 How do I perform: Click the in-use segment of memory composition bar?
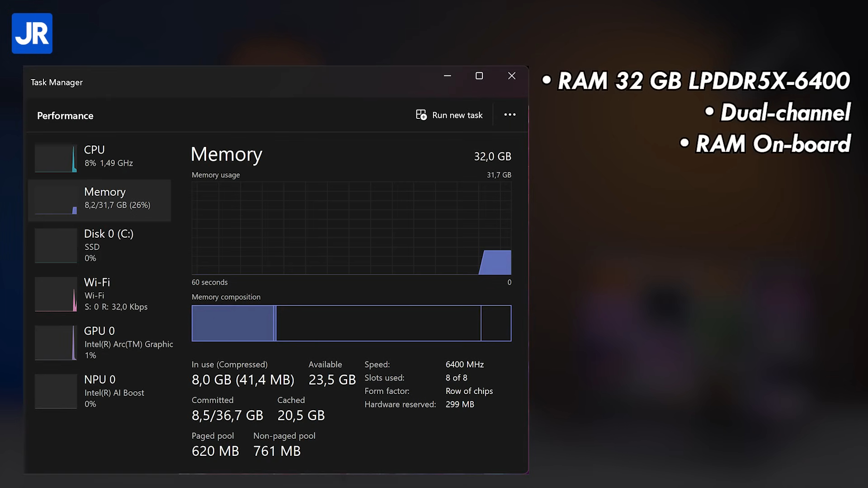(232, 323)
